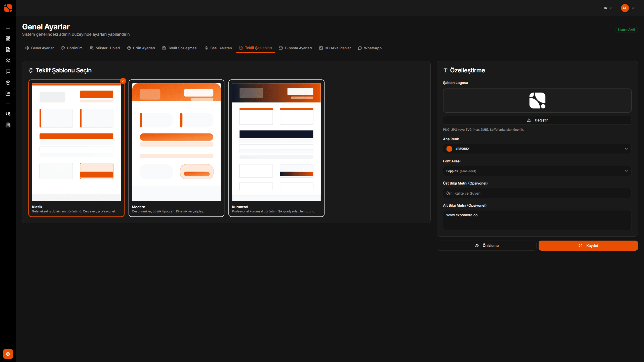Click the Önizleme preview button

click(487, 246)
